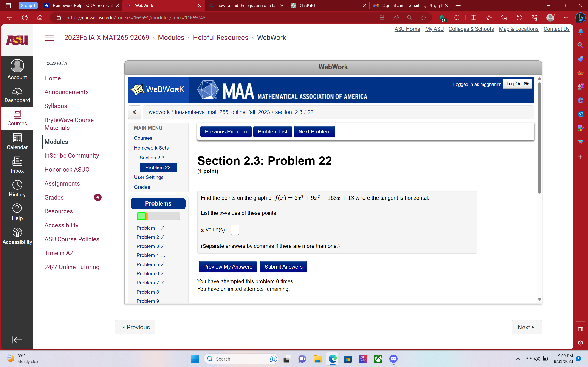Image resolution: width=588 pixels, height=367 pixels.
Task: Bookmark this page with the favorites star
Action: tap(423, 17)
